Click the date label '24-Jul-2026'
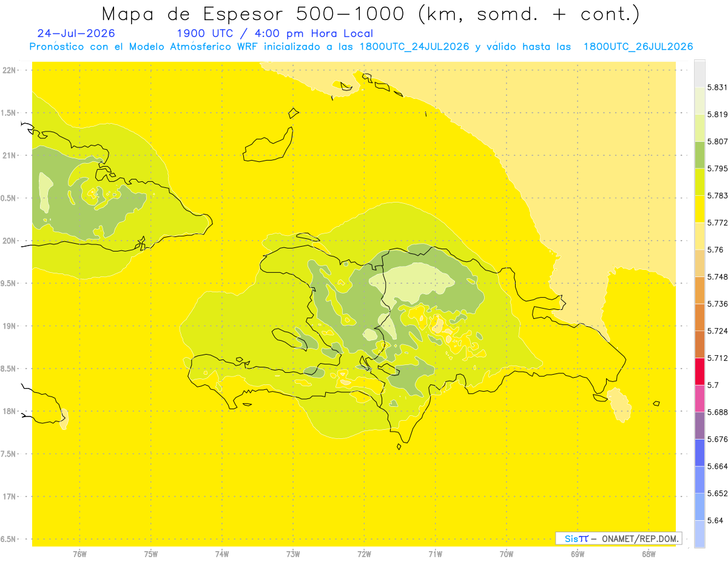 [76, 33]
